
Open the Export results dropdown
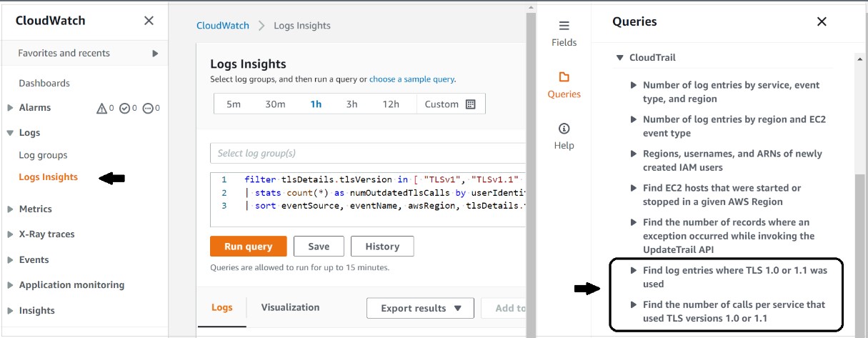click(419, 308)
